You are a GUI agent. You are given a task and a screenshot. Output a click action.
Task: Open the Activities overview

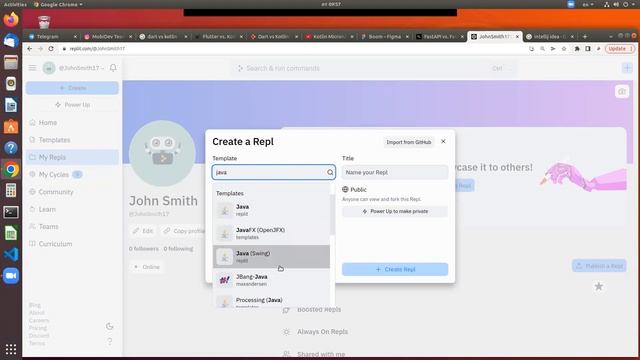click(15, 4)
